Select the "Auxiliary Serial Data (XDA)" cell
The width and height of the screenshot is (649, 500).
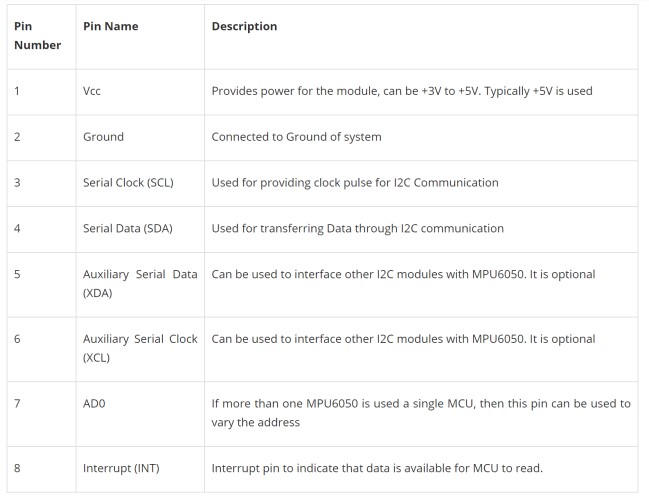pos(139,283)
